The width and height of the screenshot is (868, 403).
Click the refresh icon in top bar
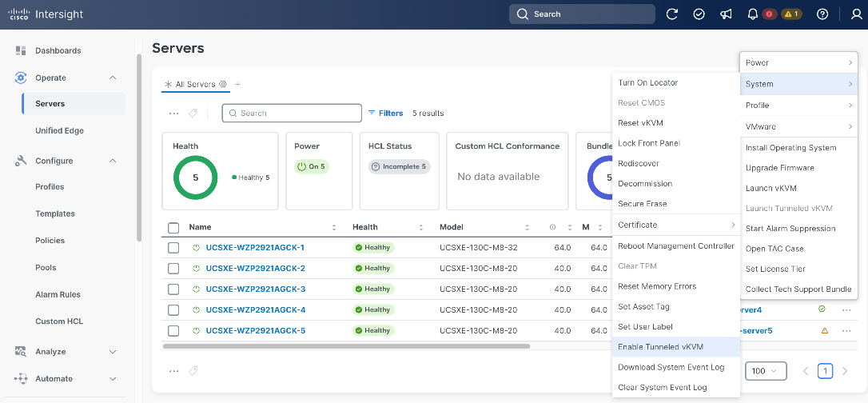click(x=672, y=14)
